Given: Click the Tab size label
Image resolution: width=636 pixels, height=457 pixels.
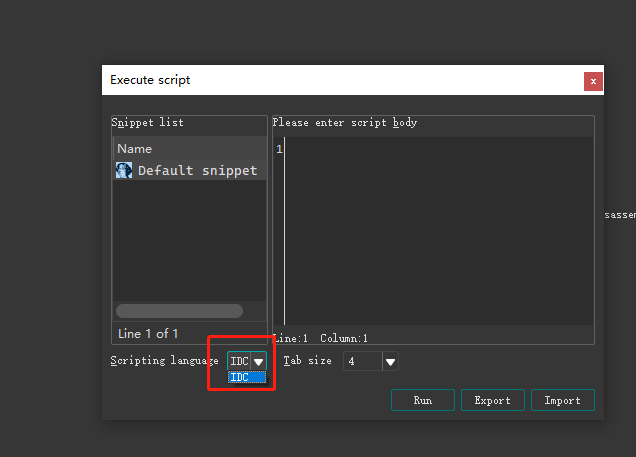Looking at the screenshot, I should point(307,361).
